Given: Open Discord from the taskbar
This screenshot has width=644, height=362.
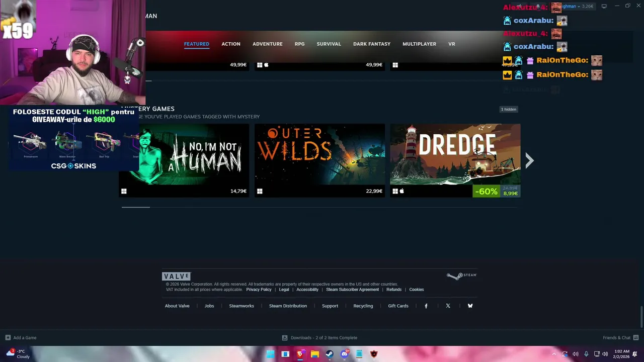Looking at the screenshot, I should click(x=345, y=354).
